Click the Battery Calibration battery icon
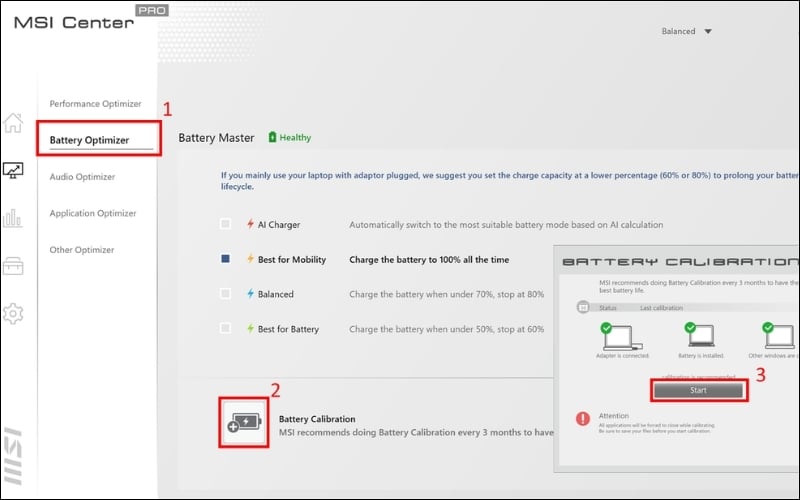 (x=244, y=423)
